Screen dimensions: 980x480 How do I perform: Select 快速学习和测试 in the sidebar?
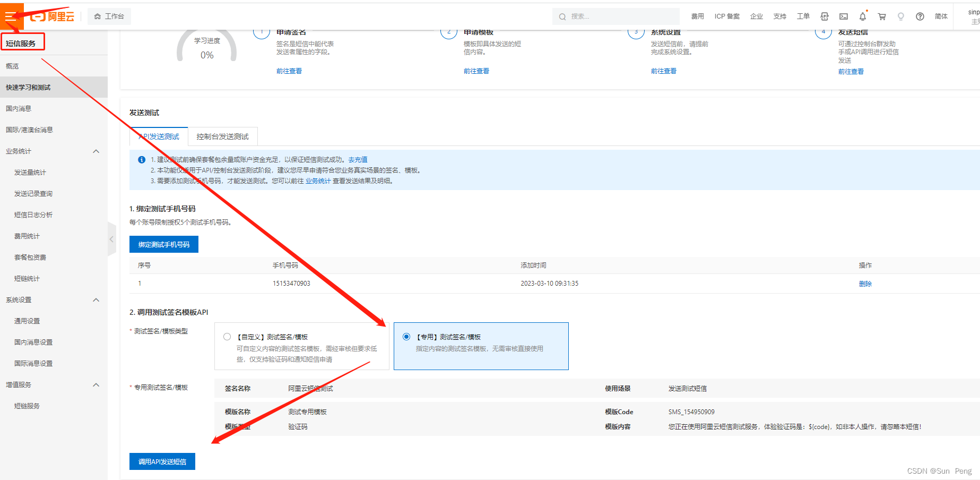(x=54, y=87)
